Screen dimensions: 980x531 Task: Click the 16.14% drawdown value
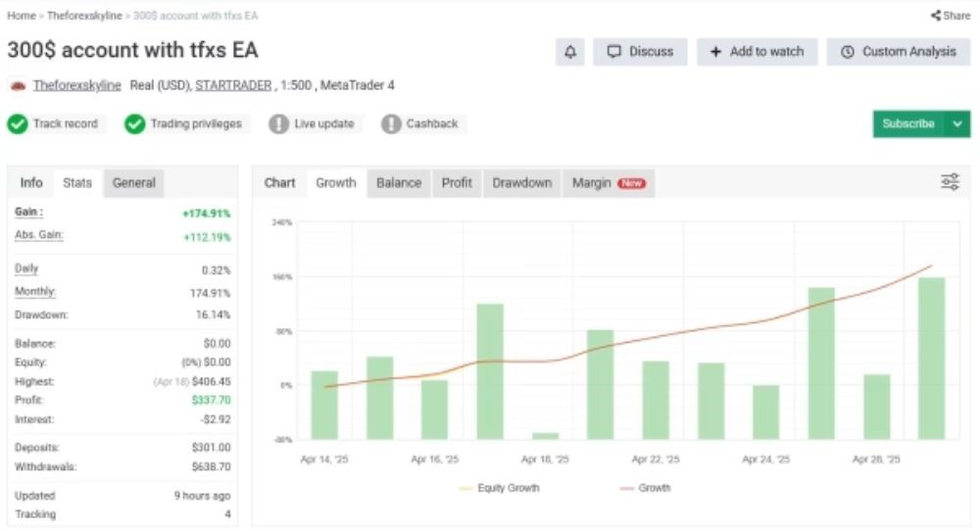[213, 314]
